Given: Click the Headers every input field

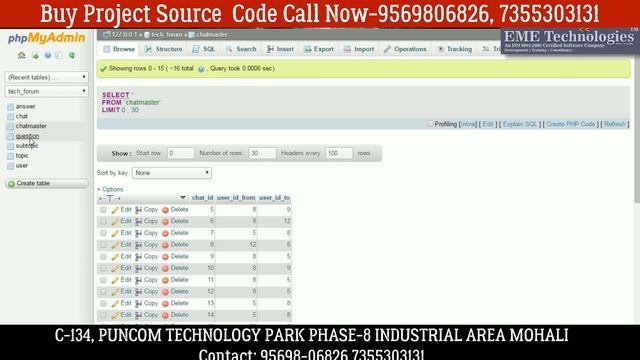Looking at the screenshot, I should point(339,153).
